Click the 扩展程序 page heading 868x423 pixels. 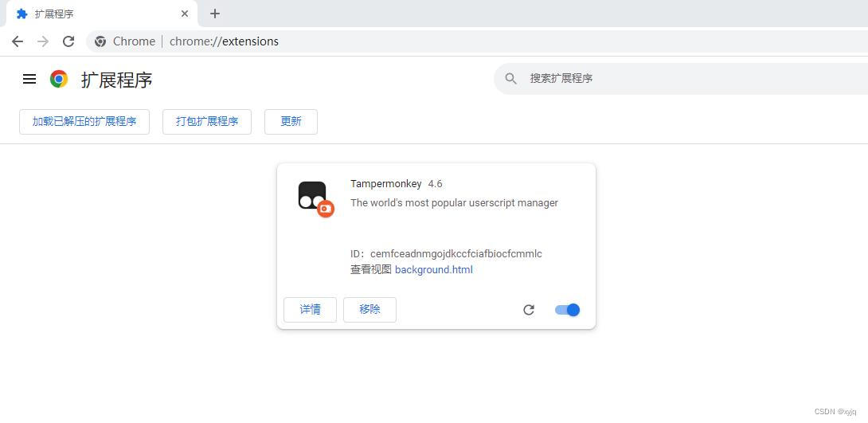click(x=117, y=80)
